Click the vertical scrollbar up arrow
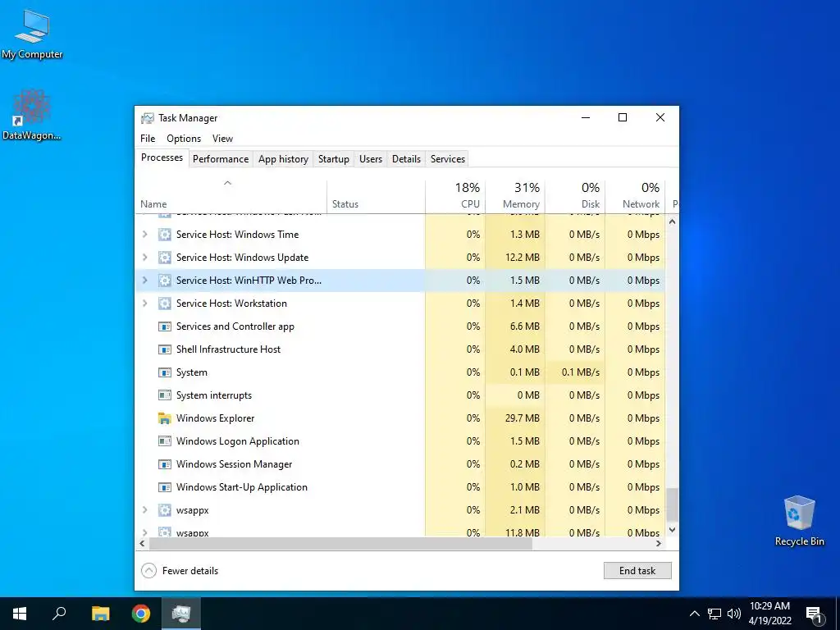 [673, 221]
